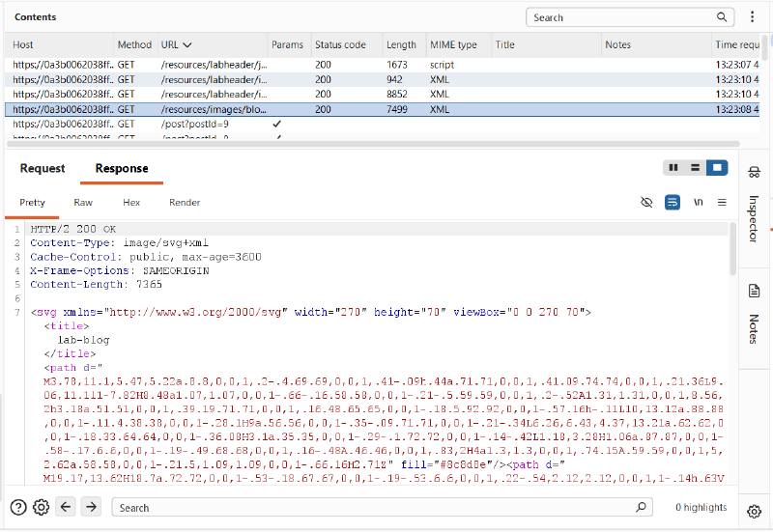Select the row with length 942 XML
This screenshot has height=532, width=773.
(x=382, y=79)
